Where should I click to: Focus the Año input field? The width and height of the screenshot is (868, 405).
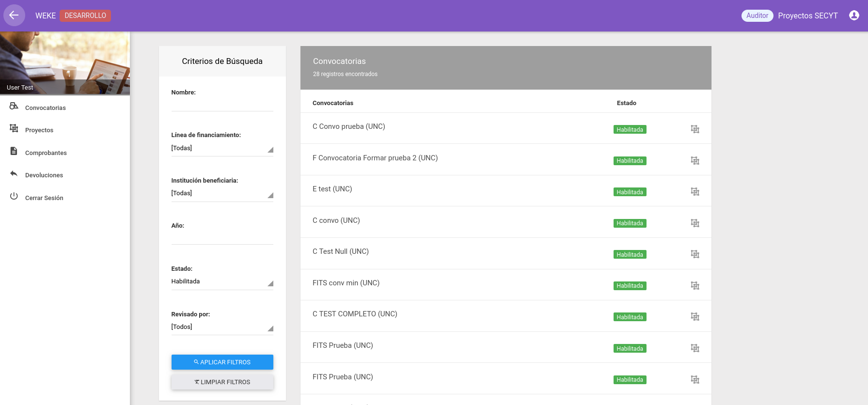pyautogui.click(x=222, y=238)
